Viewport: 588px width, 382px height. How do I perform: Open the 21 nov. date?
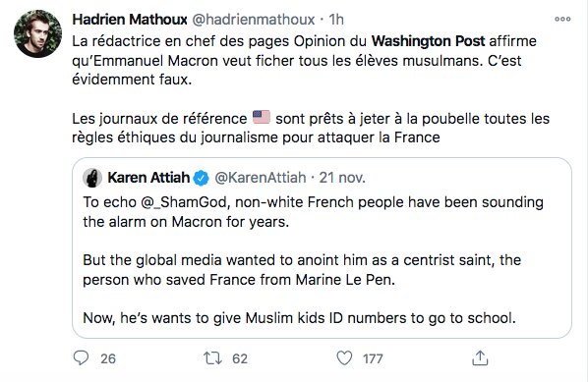coord(342,178)
